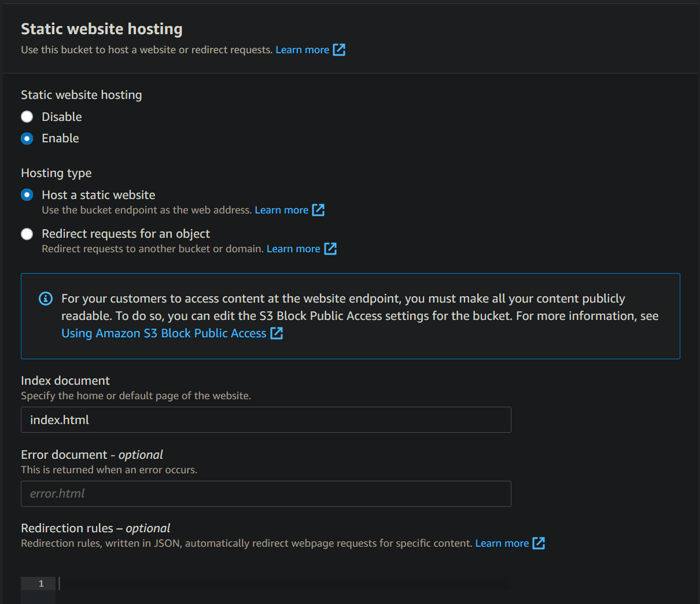Choose Redirect requests for an object option
This screenshot has height=604, width=700.
pos(27,234)
